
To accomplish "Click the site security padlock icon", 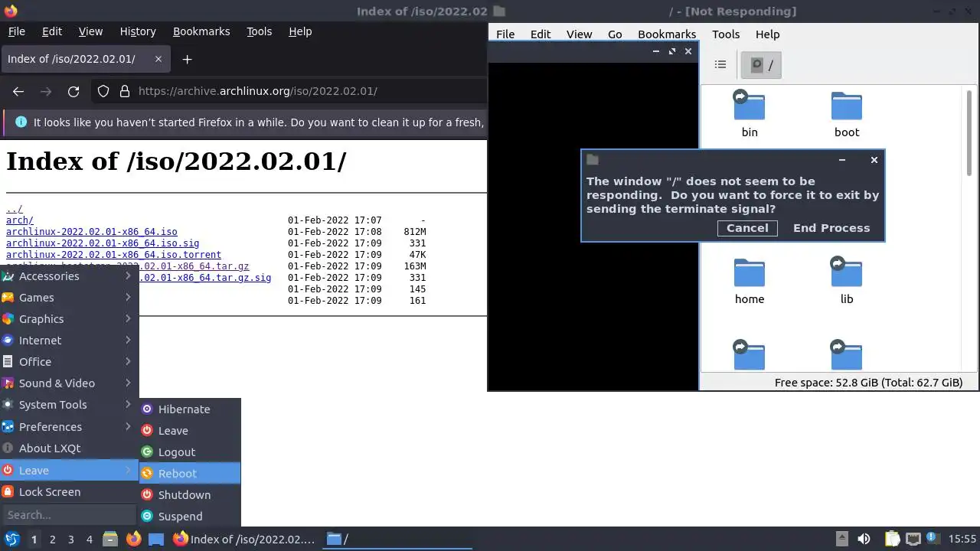I will pos(125,91).
